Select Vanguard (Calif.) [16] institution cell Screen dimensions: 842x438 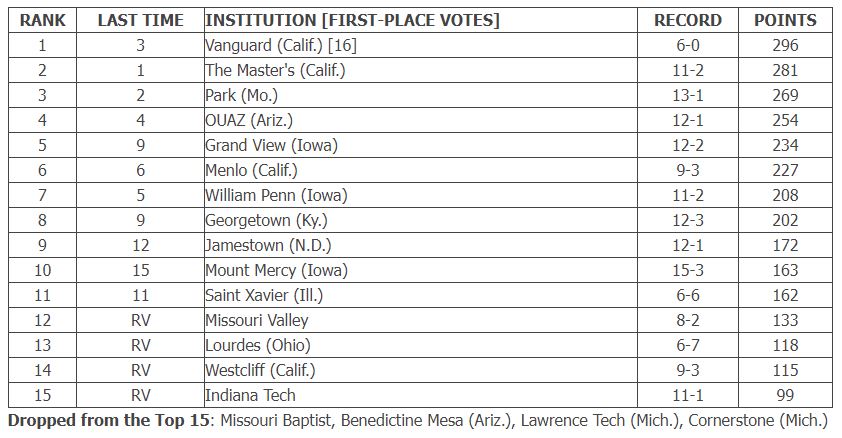420,46
